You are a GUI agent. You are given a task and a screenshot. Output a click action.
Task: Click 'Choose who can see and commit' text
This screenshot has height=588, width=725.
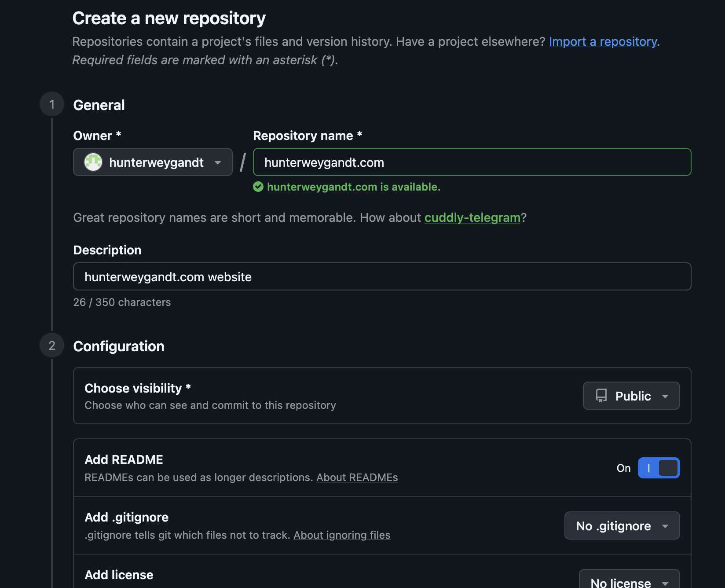[210, 405]
